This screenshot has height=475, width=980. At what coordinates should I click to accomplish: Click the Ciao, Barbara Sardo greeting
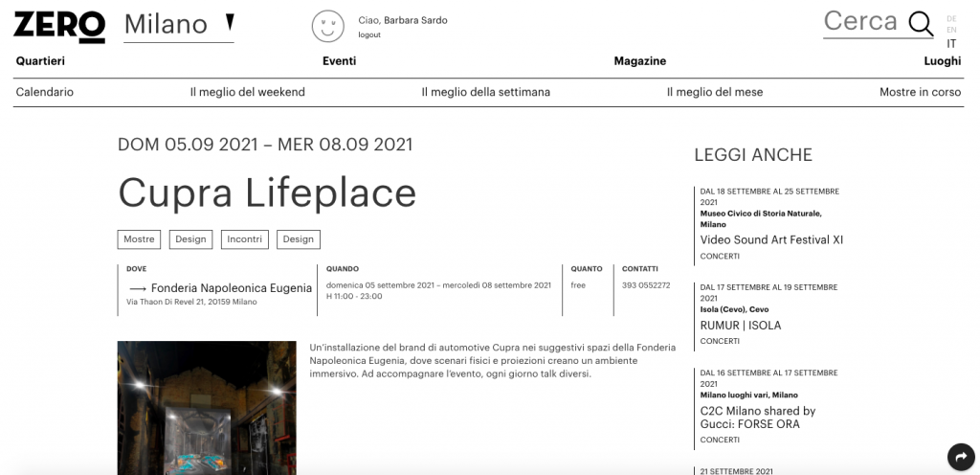point(403,21)
